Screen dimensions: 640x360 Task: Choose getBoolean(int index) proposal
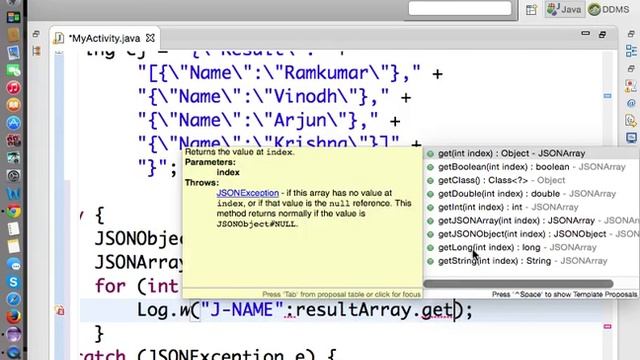pyautogui.click(x=531, y=167)
